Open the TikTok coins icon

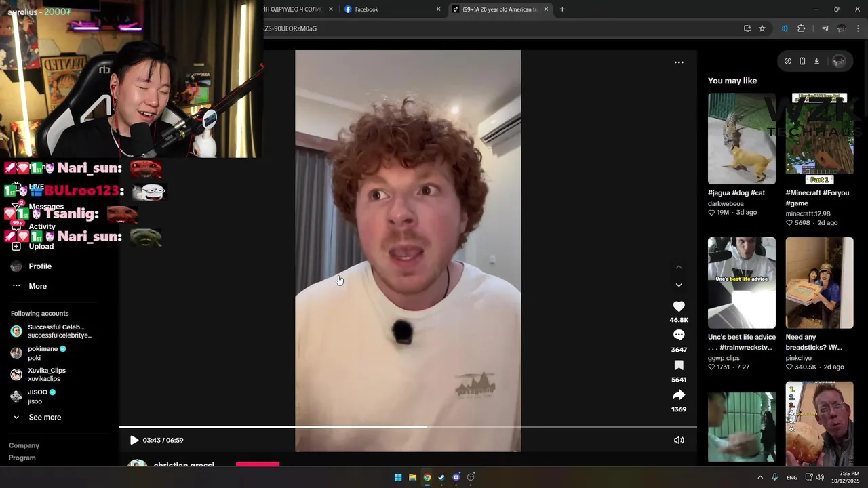coord(787,61)
